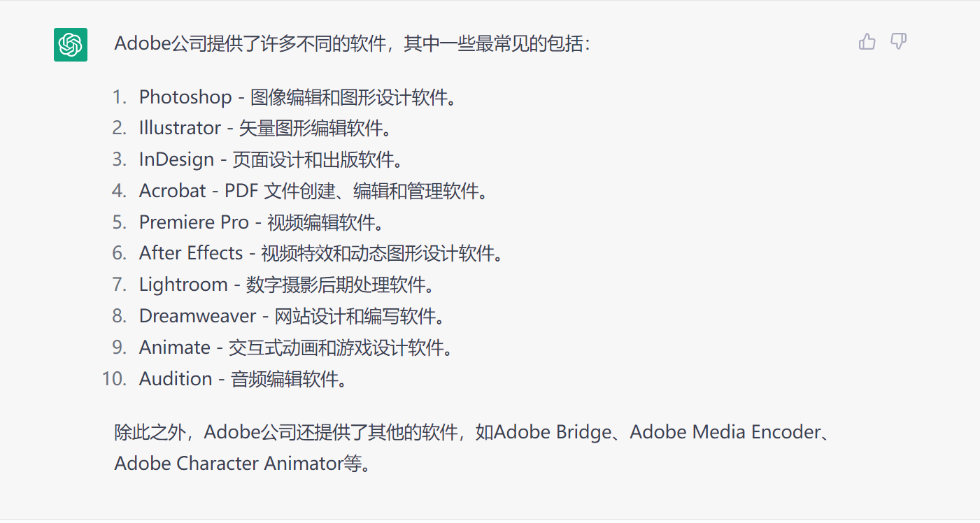
Task: Click the assistant profile badge
Action: point(70,44)
